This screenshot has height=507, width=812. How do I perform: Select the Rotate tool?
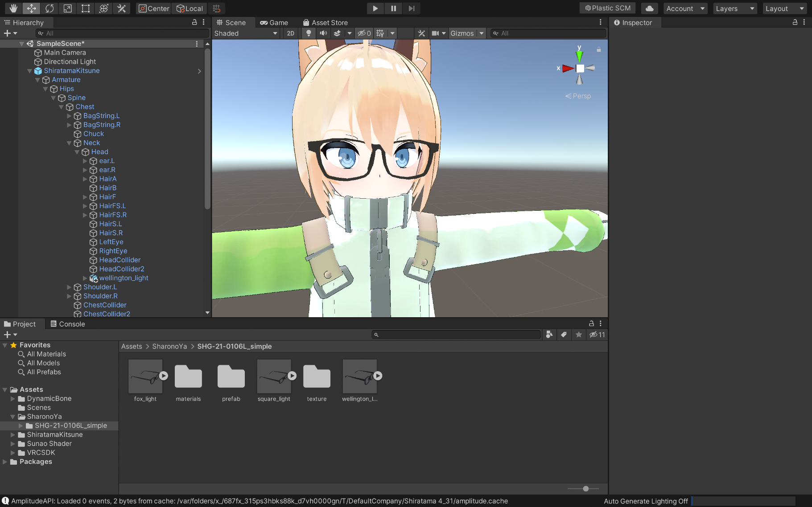tap(49, 8)
